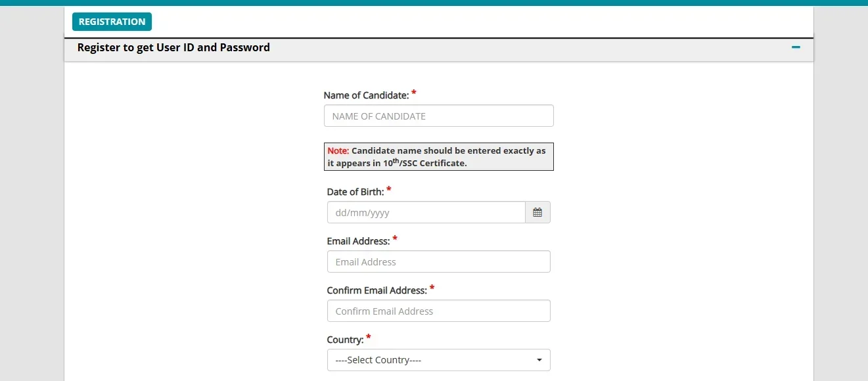Select the Confirm Email Address input box
This screenshot has width=868, height=381.
point(438,311)
